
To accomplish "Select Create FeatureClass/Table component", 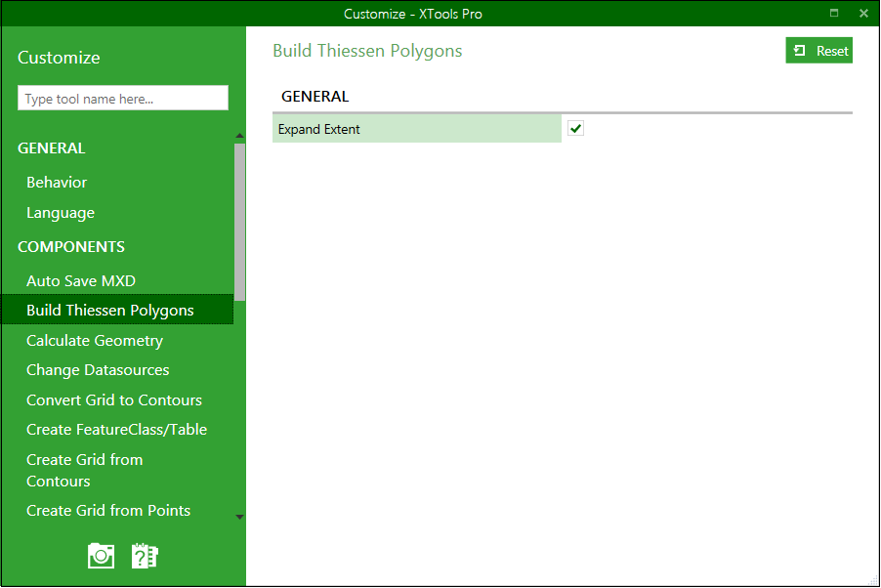I will [x=117, y=429].
